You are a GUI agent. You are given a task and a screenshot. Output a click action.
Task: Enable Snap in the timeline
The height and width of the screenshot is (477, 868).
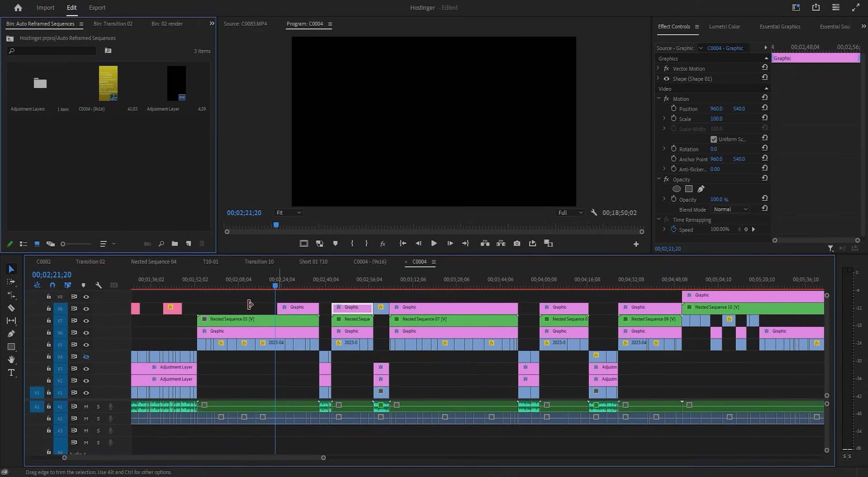click(x=52, y=285)
